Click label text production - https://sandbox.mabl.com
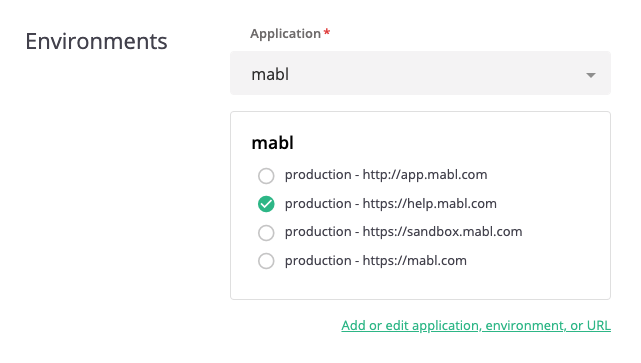 [x=403, y=232]
